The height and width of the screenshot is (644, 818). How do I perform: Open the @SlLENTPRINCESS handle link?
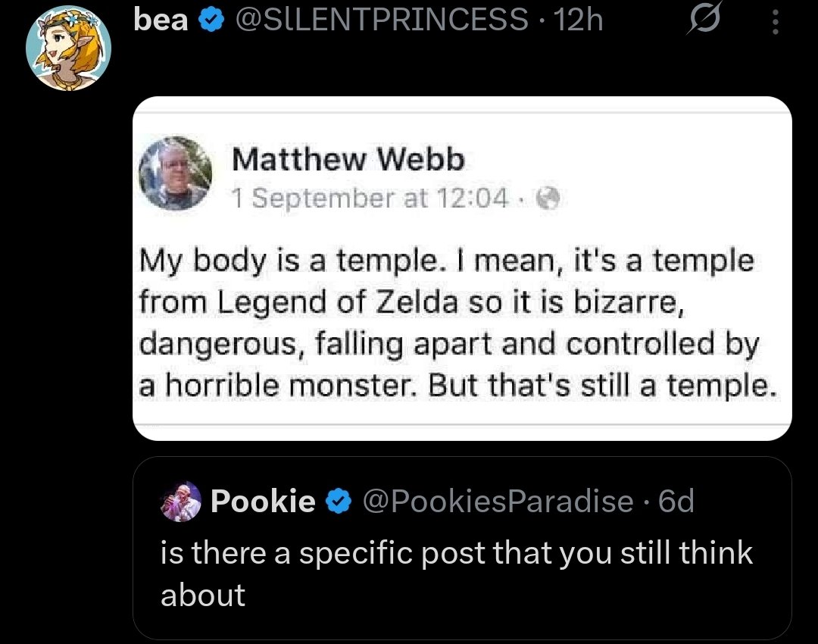(x=382, y=20)
